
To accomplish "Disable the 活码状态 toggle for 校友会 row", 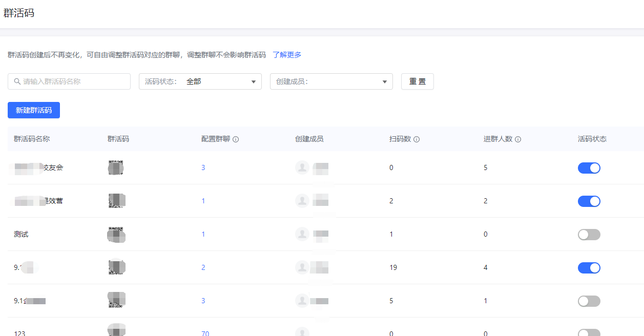I will pos(589,167).
